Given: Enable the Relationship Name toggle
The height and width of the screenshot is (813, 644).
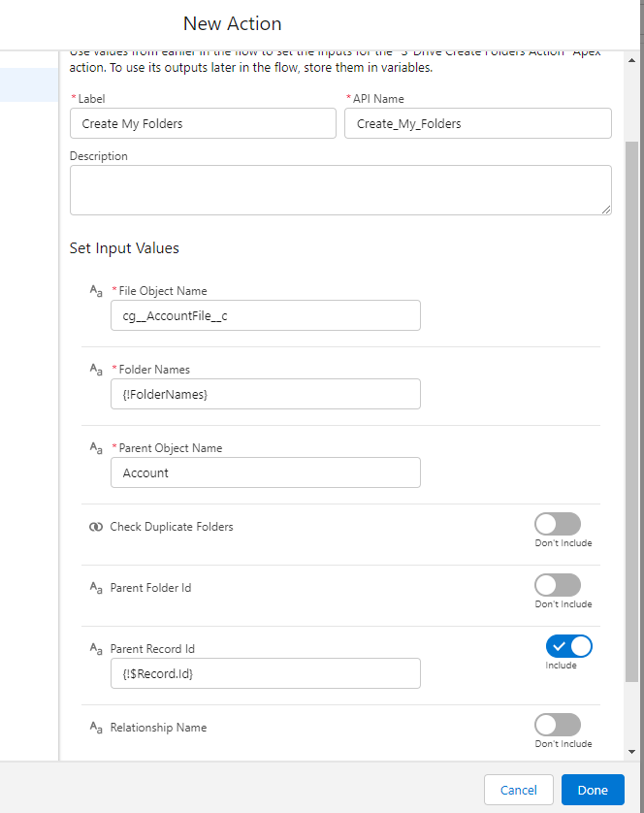Looking at the screenshot, I should coord(558,725).
